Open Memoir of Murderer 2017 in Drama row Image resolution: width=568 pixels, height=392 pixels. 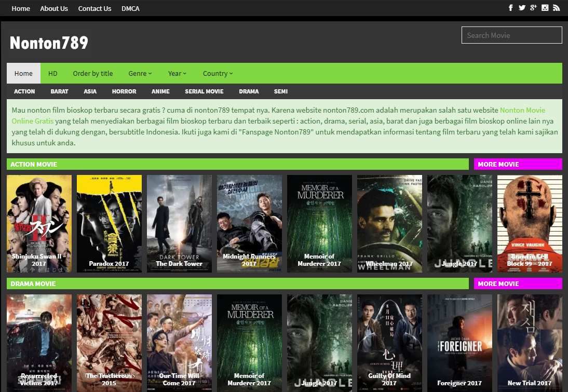(x=249, y=343)
